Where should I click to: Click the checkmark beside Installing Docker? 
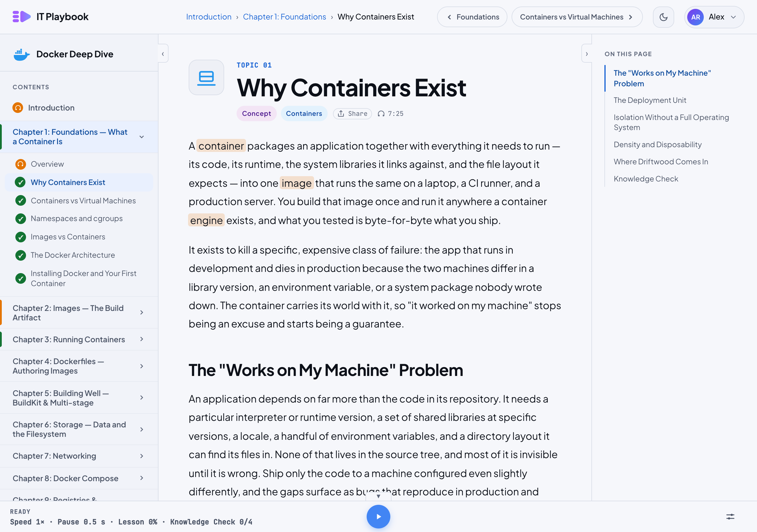tap(21, 278)
